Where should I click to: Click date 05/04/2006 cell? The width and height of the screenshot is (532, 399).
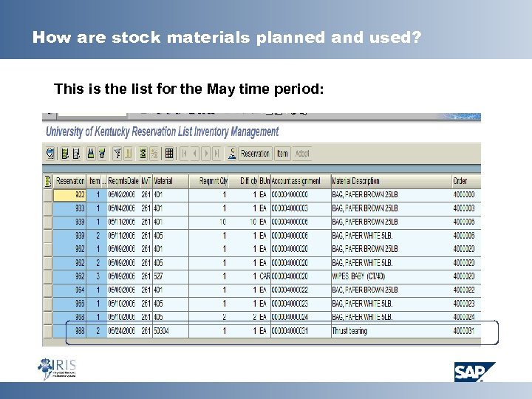point(121,208)
